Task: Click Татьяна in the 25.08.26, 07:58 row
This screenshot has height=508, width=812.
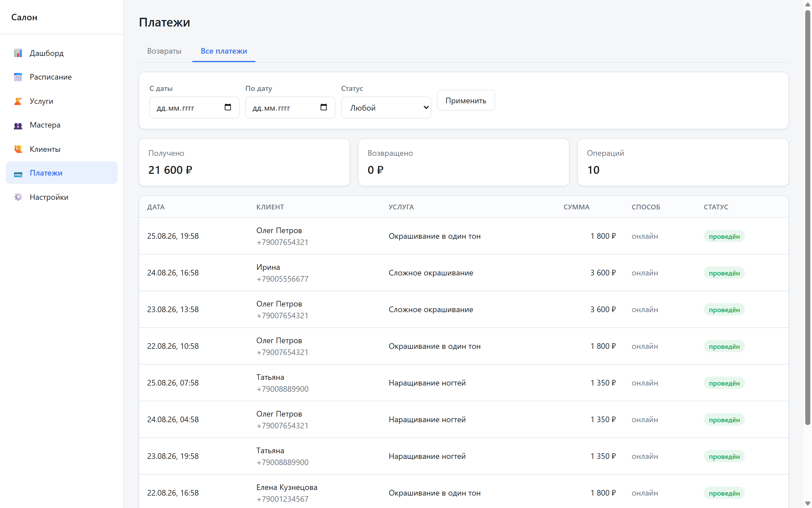Action: click(x=270, y=377)
